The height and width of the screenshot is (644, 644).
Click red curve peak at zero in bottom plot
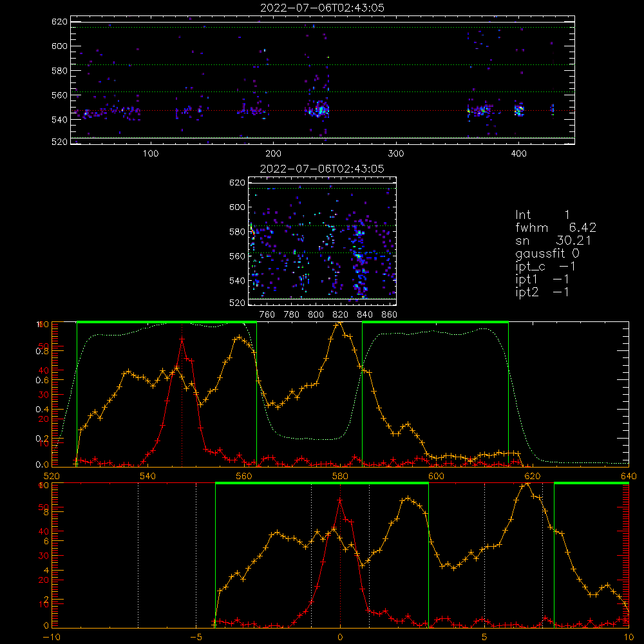point(339,500)
